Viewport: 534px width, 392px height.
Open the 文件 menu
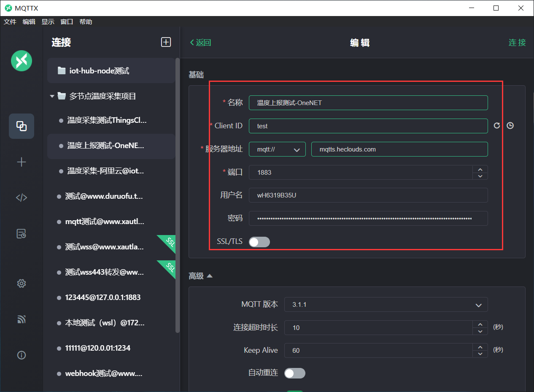10,22
